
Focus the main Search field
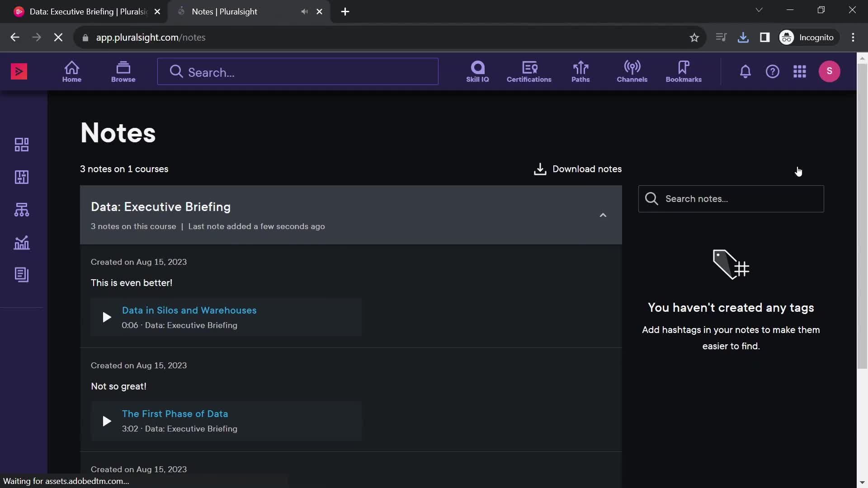[x=298, y=72]
